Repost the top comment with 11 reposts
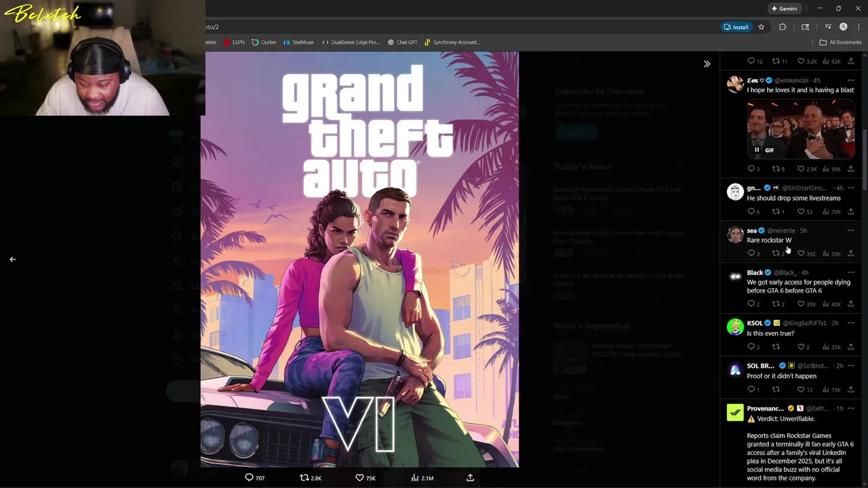The image size is (868, 488). (780, 61)
